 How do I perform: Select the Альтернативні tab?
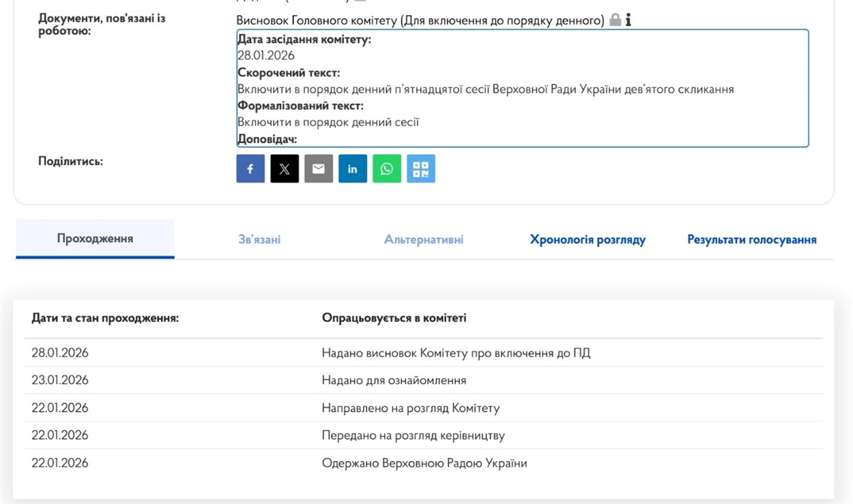pyautogui.click(x=423, y=239)
